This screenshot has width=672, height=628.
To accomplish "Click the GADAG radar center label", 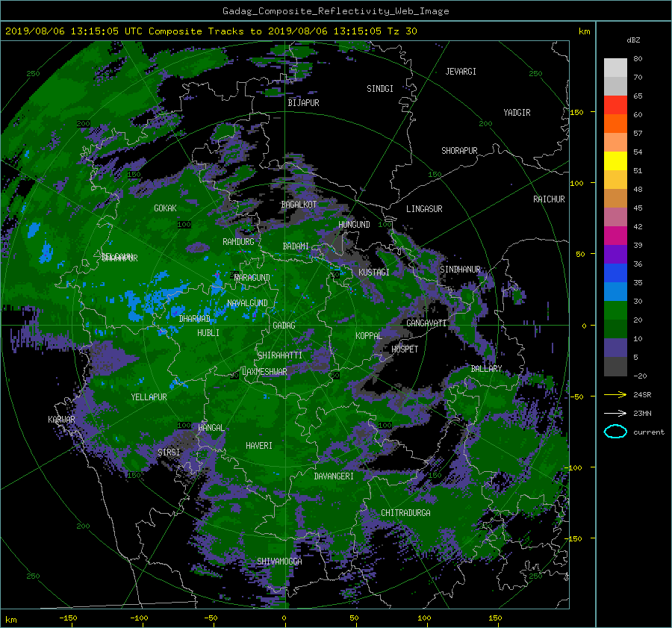I will 284,326.
